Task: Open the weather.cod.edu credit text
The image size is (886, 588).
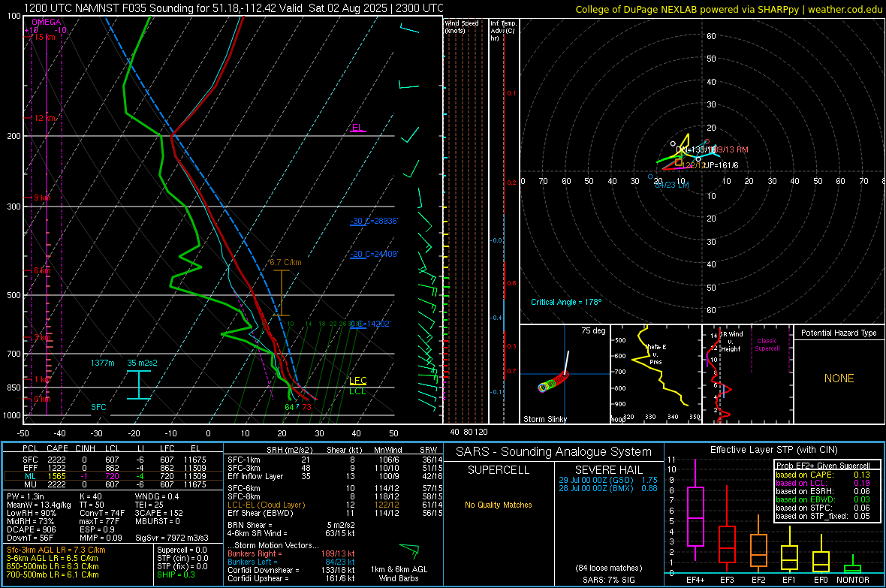Action: coord(729,9)
